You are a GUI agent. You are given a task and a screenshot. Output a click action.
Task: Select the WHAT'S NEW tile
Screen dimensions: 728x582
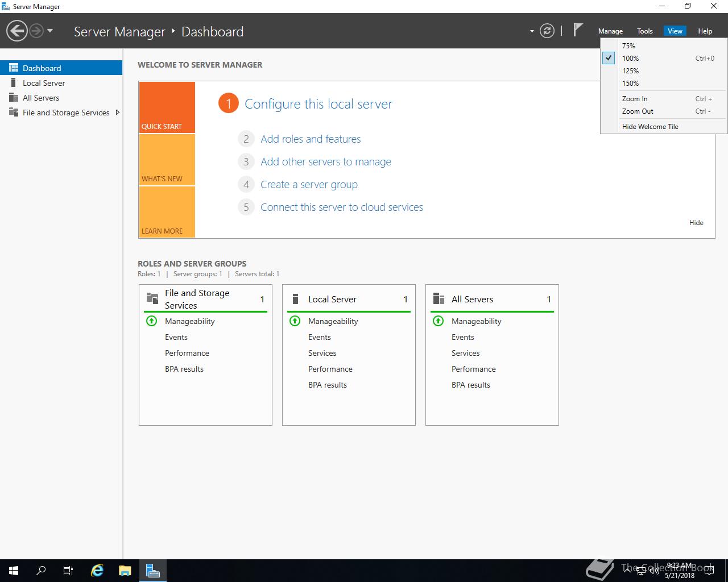point(167,160)
